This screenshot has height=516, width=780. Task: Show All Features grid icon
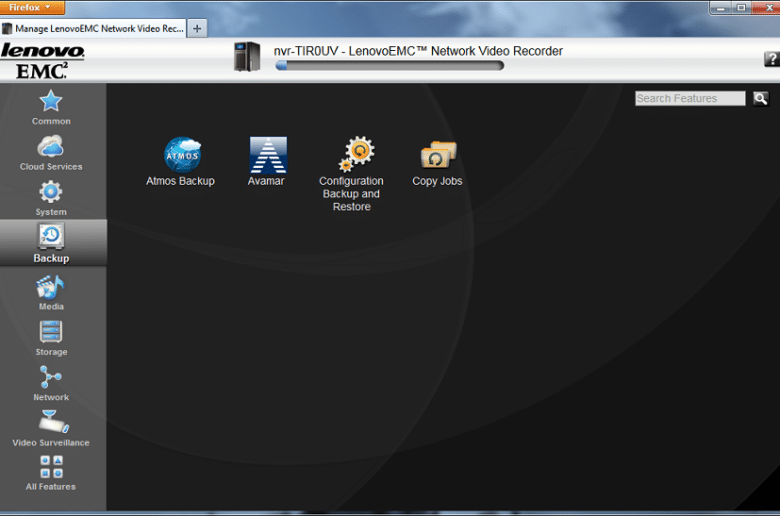click(51, 467)
